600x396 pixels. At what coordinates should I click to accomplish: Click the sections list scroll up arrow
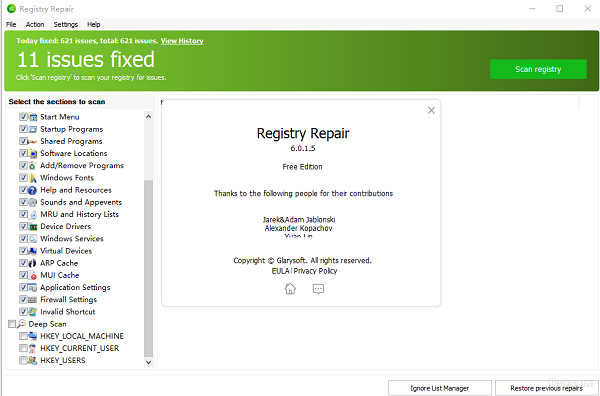coord(148,116)
